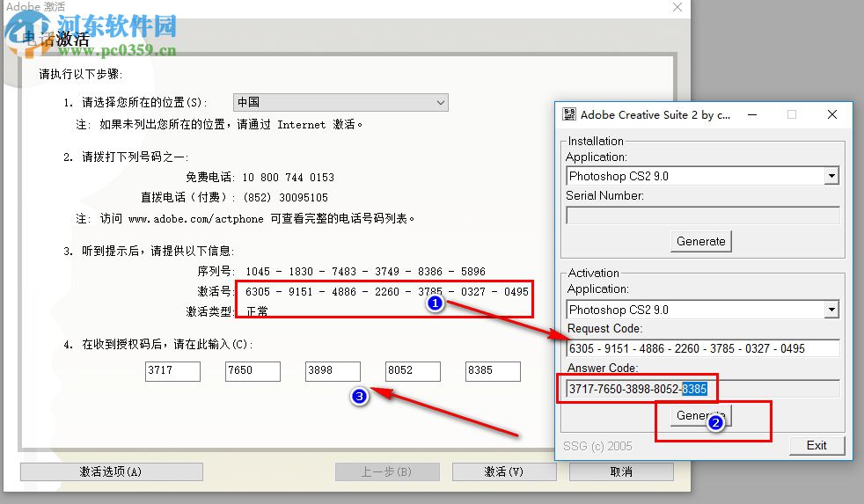Click the Answer Code field
864x504 pixels.
click(x=703, y=389)
